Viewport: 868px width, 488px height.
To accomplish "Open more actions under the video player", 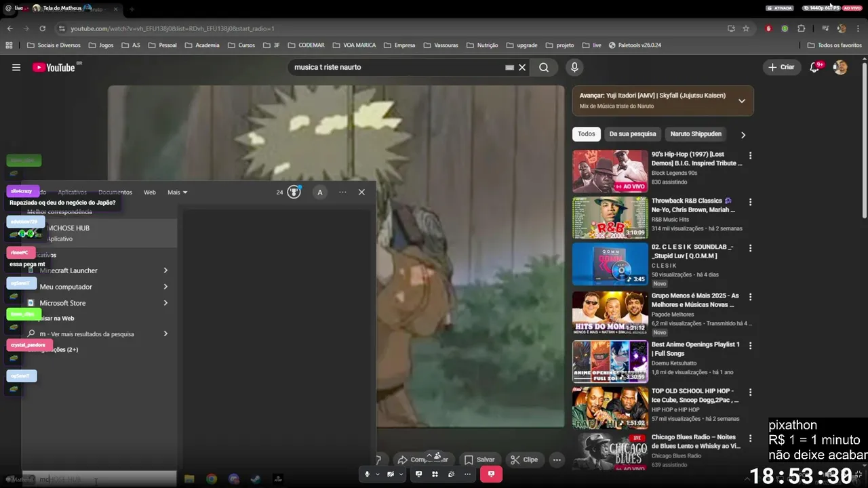I will [557, 460].
